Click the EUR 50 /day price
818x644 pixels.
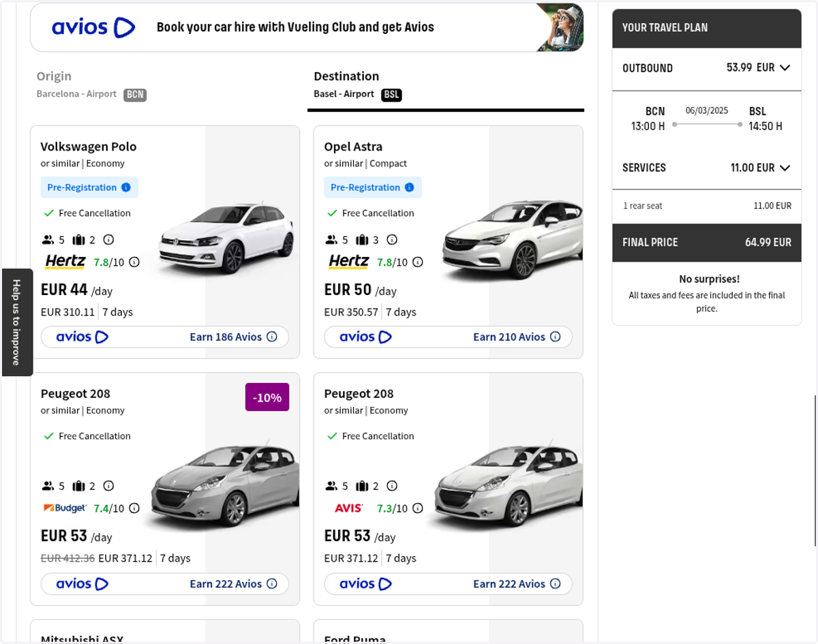point(361,290)
